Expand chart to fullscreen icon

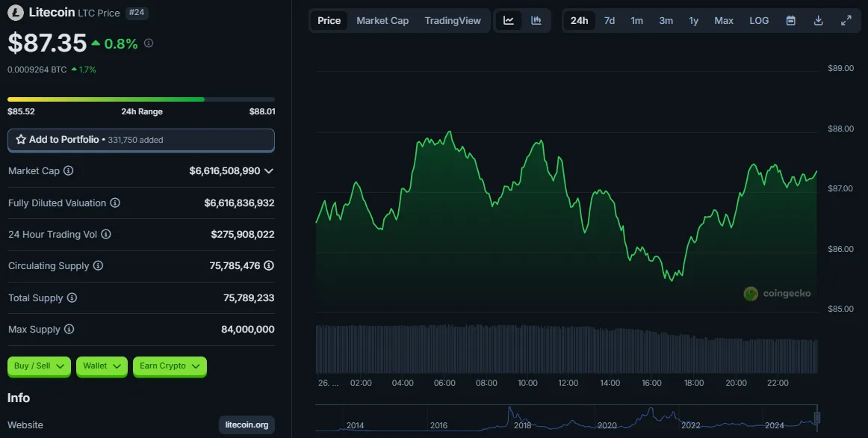tap(846, 20)
